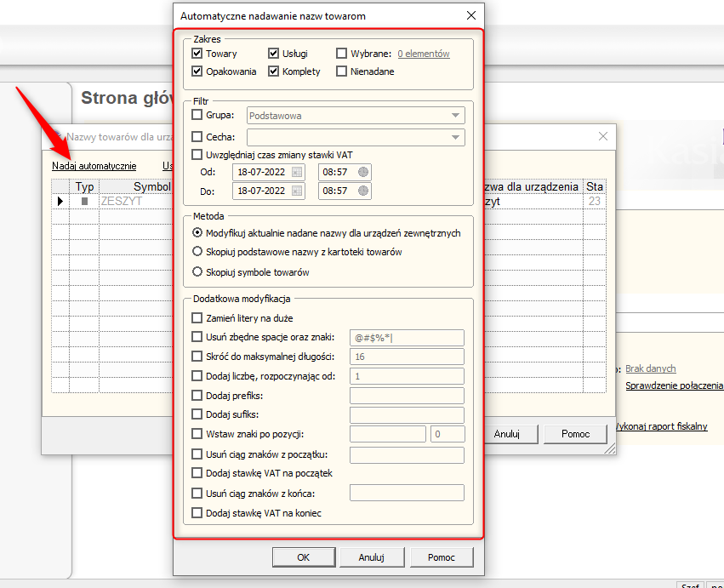Click the Wykonaj raport fiskalny link
724x588 pixels.
[x=661, y=426]
